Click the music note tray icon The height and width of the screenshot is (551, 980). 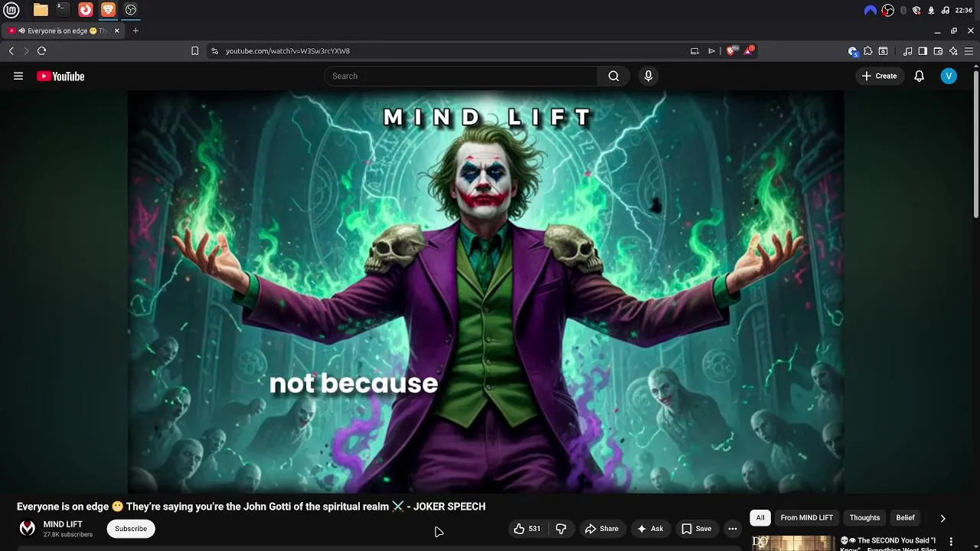945,10
